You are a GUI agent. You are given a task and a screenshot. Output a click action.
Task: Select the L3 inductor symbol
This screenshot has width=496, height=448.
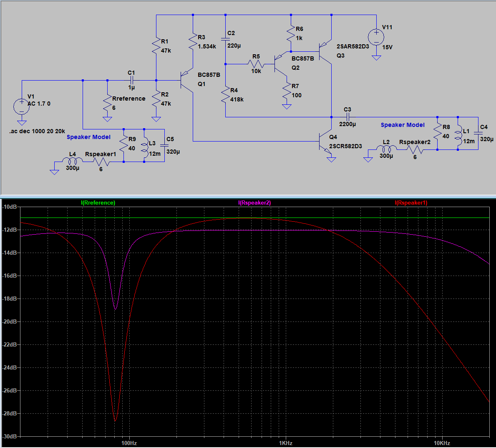[x=144, y=147]
